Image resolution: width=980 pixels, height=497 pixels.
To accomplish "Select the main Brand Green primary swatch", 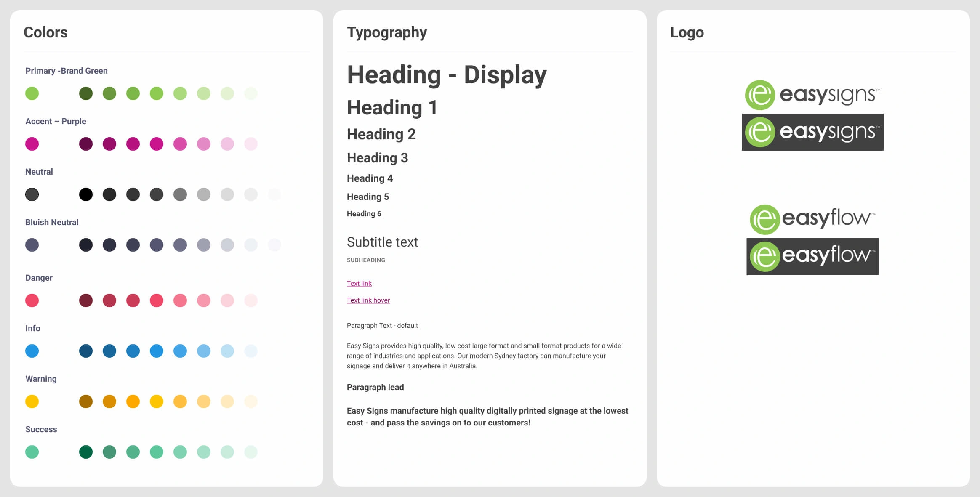I will tap(32, 93).
